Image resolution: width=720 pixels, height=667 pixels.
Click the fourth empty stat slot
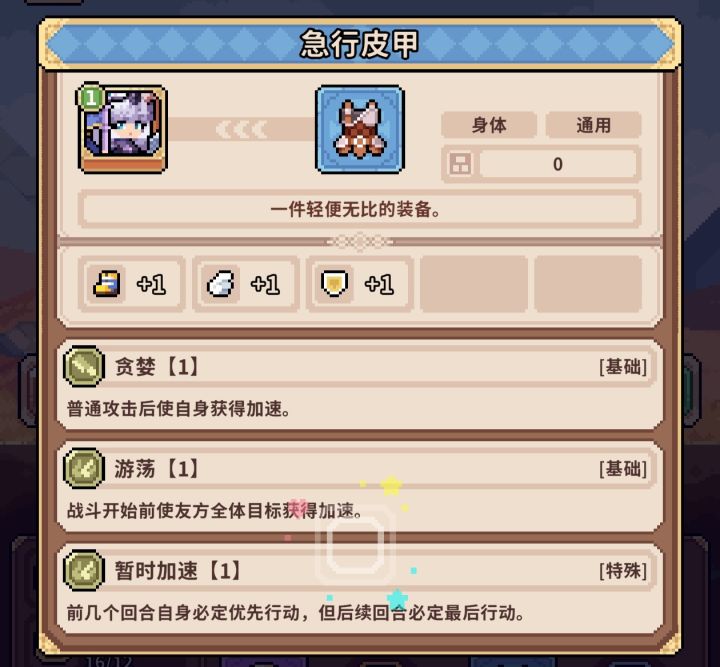[474, 284]
